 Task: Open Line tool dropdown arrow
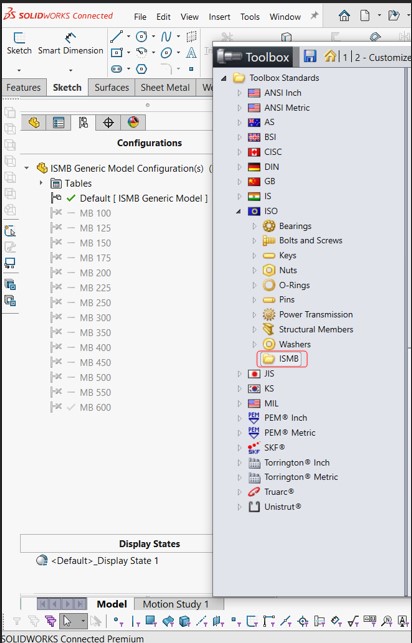pyautogui.click(x=128, y=36)
